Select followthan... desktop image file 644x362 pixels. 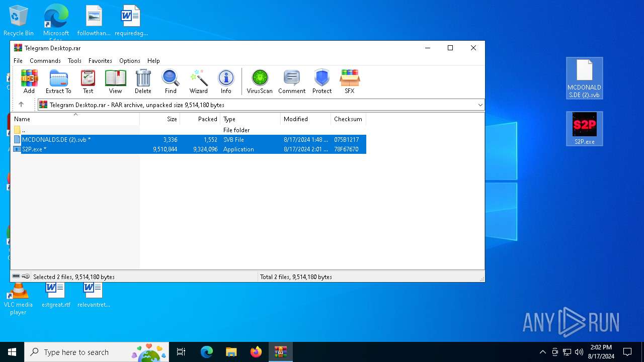pos(94,21)
